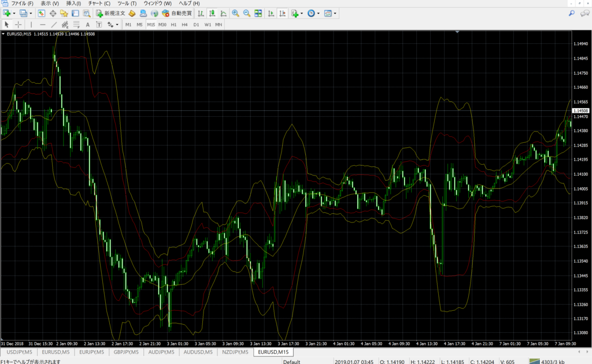This screenshot has width=592, height=364.
Task: Select the text label T tool
Action: pyautogui.click(x=99, y=24)
